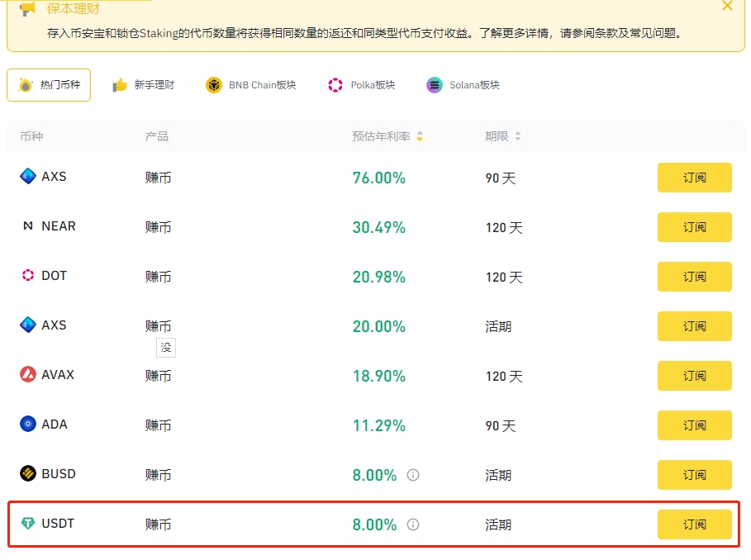The image size is (751, 560).
Task: Click the DOT coin icon
Action: pos(28,276)
